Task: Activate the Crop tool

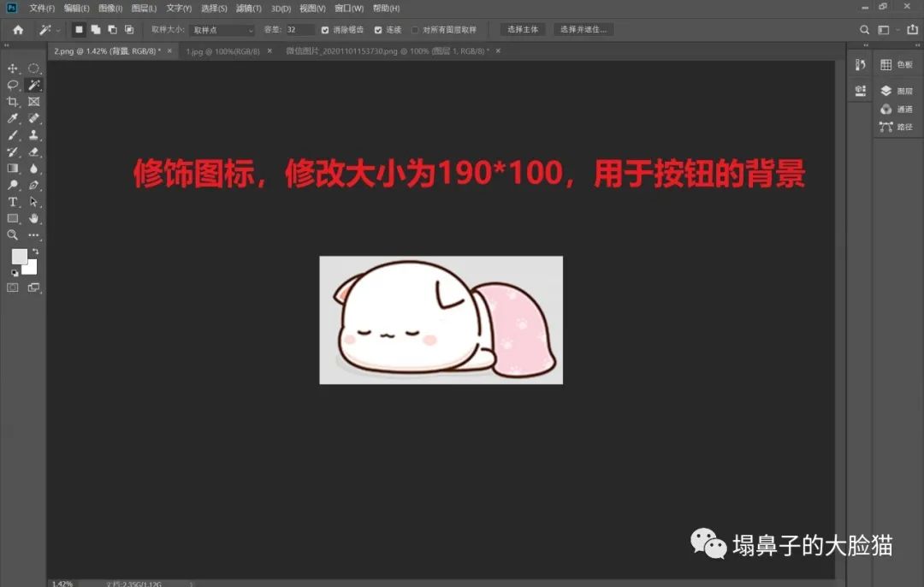Action: pos(13,101)
